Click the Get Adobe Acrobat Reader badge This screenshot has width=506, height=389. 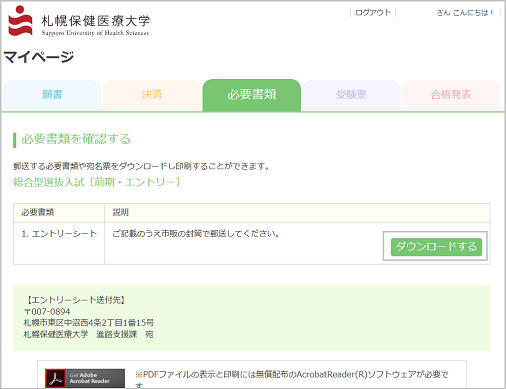point(85,378)
